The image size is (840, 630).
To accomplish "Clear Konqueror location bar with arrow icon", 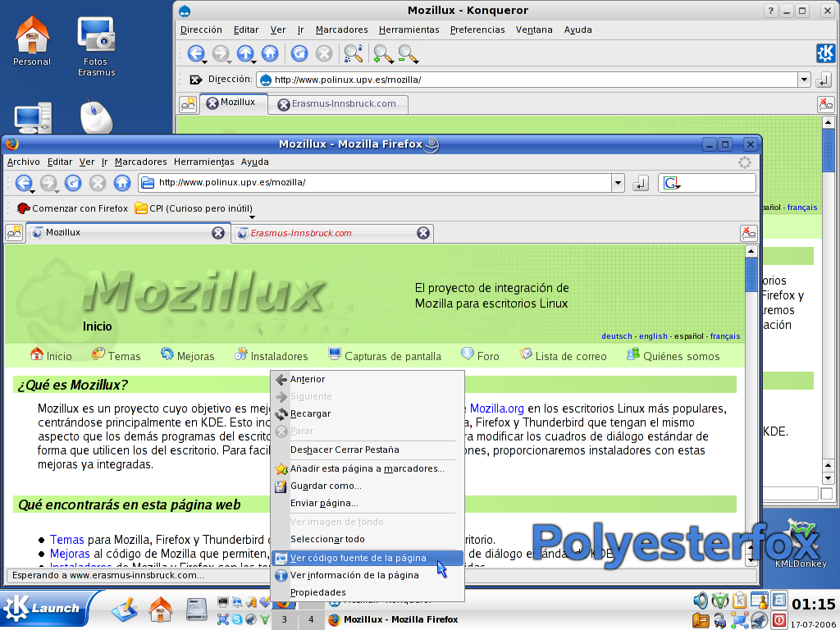I will (x=196, y=80).
